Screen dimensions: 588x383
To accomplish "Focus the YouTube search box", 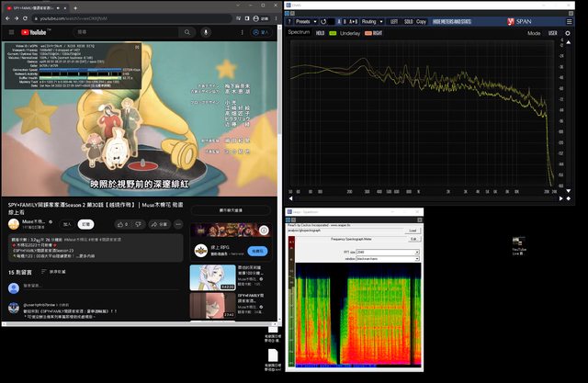I will click(x=126, y=32).
